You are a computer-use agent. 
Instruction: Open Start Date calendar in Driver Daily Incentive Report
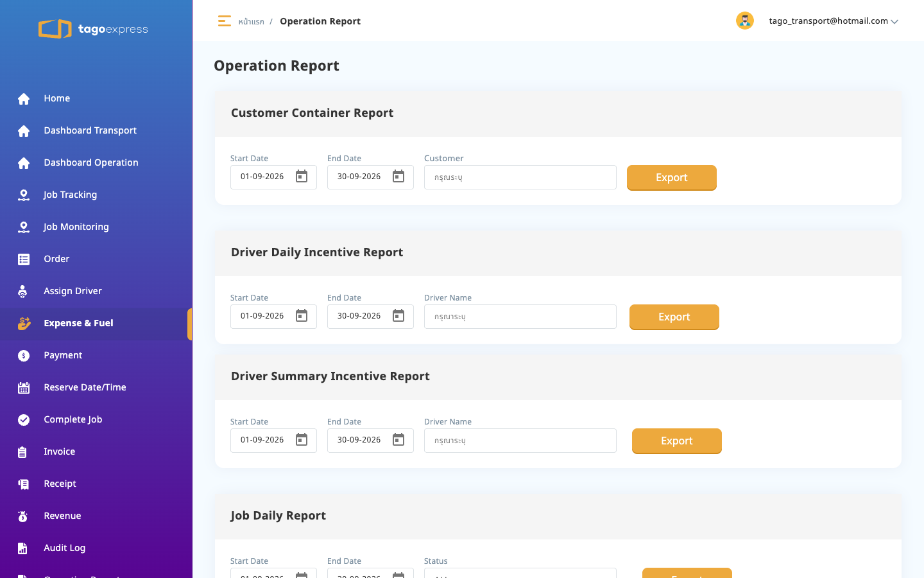point(302,316)
